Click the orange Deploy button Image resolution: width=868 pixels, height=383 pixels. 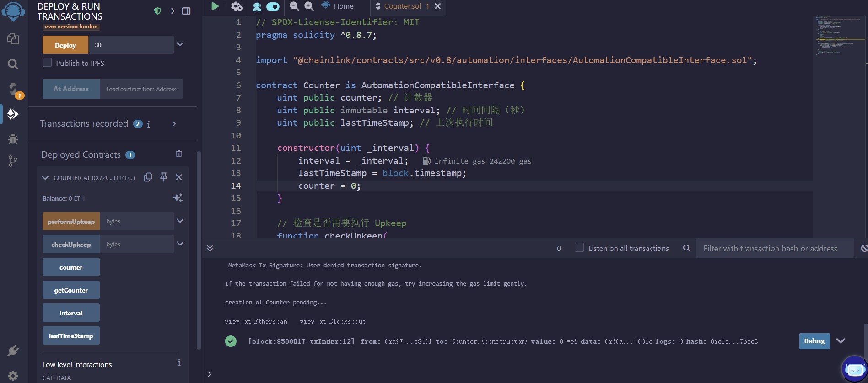click(65, 45)
